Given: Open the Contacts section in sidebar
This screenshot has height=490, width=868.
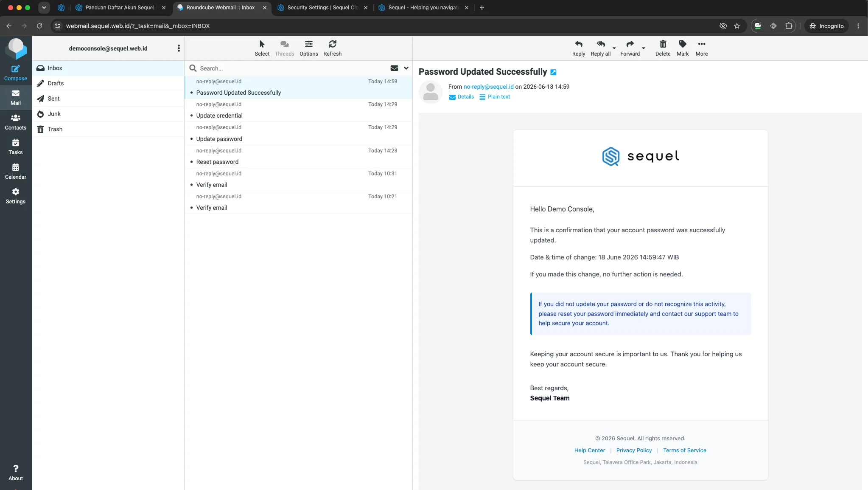Looking at the screenshot, I should point(16,122).
